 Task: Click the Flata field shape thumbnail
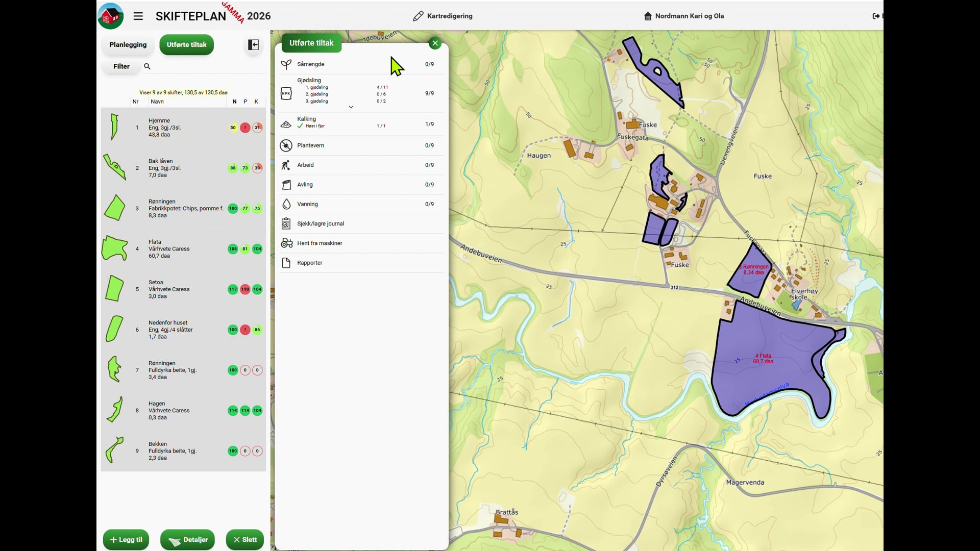point(114,248)
